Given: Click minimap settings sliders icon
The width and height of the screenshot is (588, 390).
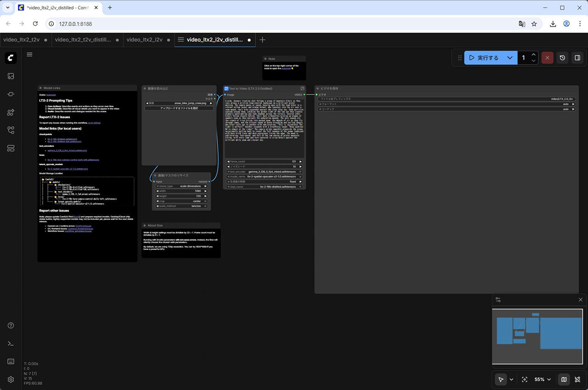Looking at the screenshot, I should tap(498, 300).
